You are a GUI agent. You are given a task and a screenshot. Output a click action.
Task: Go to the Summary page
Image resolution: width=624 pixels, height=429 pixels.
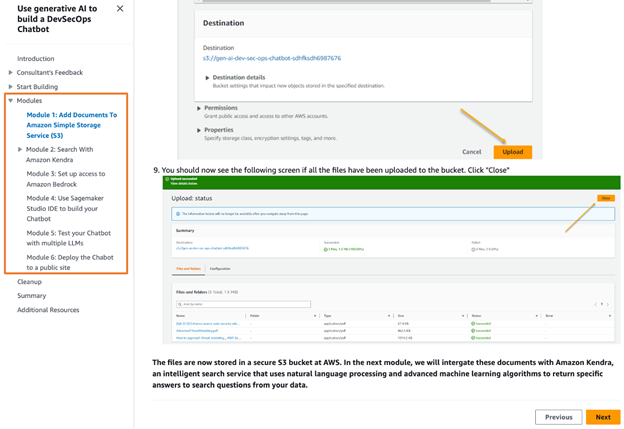(31, 295)
